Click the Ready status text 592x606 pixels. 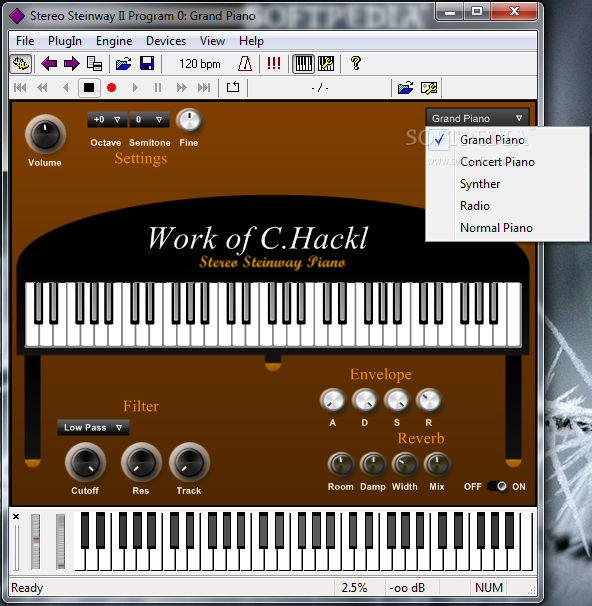27,588
